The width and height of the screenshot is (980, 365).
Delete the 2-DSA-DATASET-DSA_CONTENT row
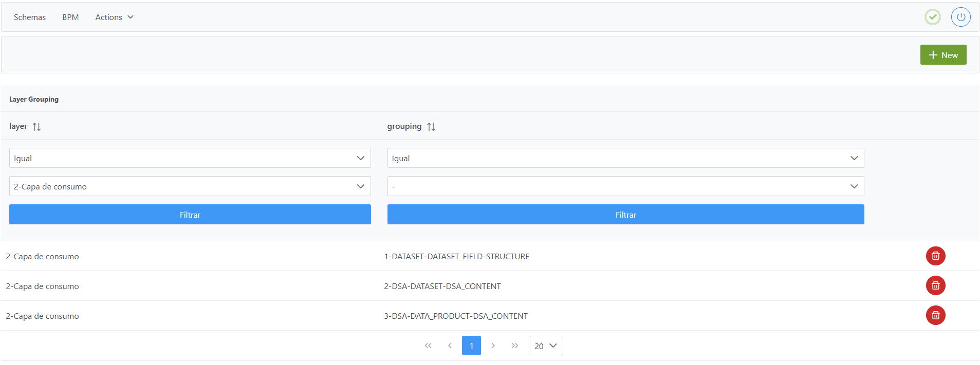[935, 285]
